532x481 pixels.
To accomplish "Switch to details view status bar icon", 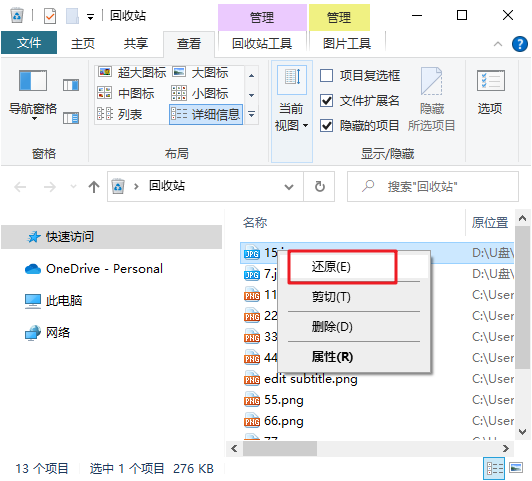I will (x=494, y=468).
